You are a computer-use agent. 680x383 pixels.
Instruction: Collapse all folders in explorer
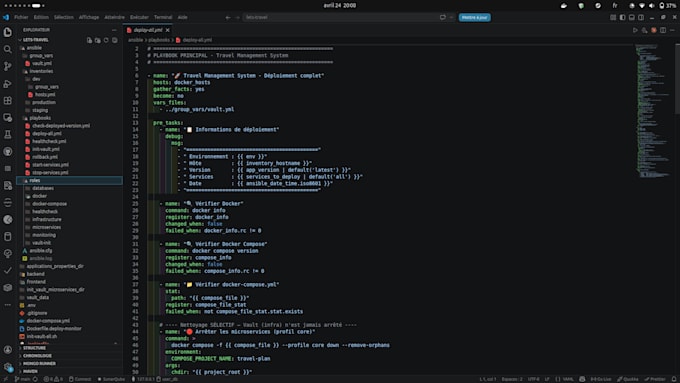point(114,40)
